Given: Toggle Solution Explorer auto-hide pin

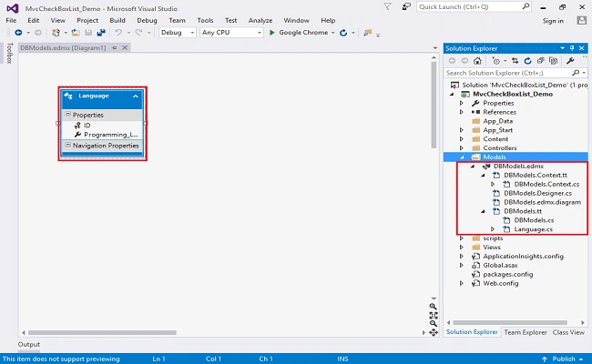Looking at the screenshot, I should [x=572, y=48].
